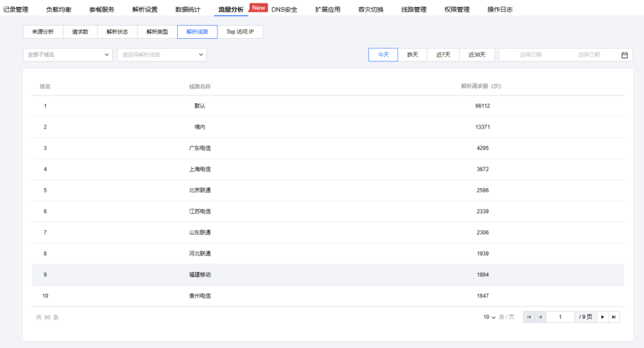Open the 解析设置 menu

[x=145, y=10]
